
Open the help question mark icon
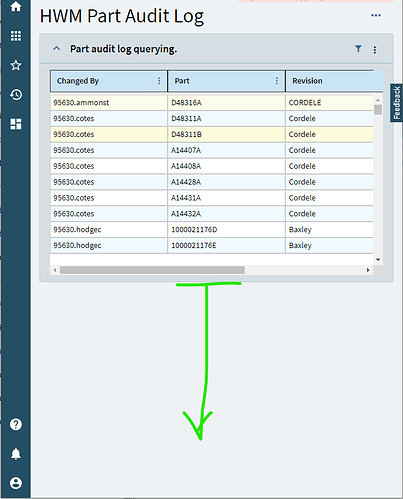pos(16,424)
